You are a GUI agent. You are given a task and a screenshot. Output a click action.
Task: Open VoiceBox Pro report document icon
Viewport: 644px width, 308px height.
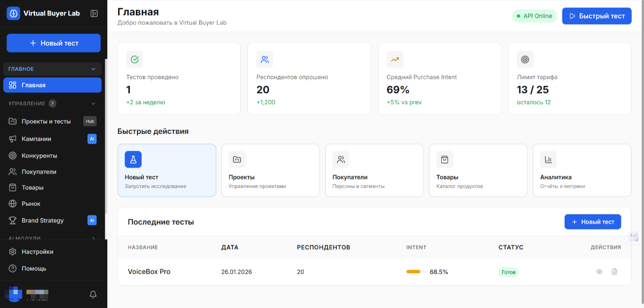[614, 272]
